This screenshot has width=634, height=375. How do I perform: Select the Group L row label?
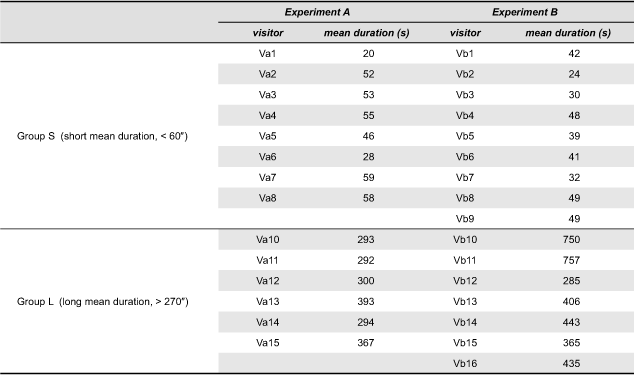tap(103, 301)
